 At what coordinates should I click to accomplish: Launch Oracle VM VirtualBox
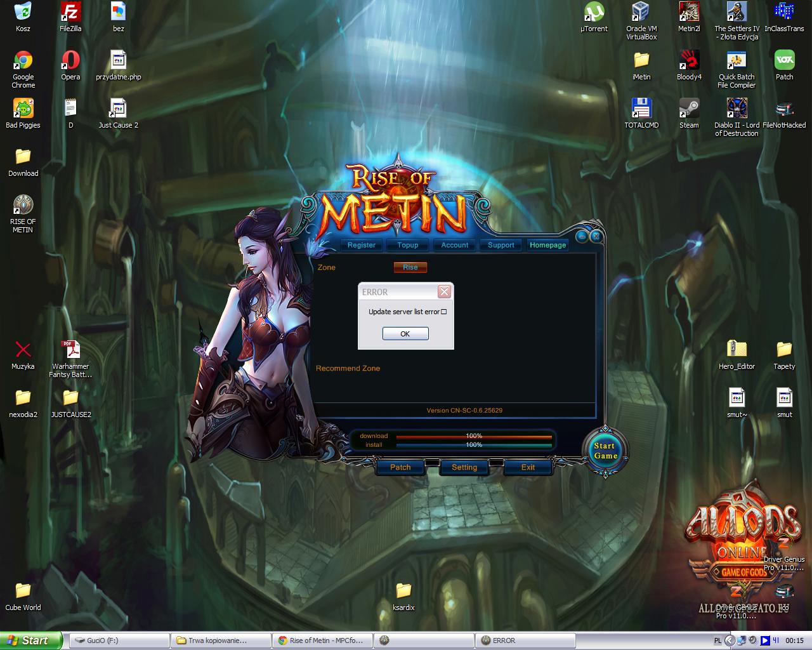coord(641,20)
